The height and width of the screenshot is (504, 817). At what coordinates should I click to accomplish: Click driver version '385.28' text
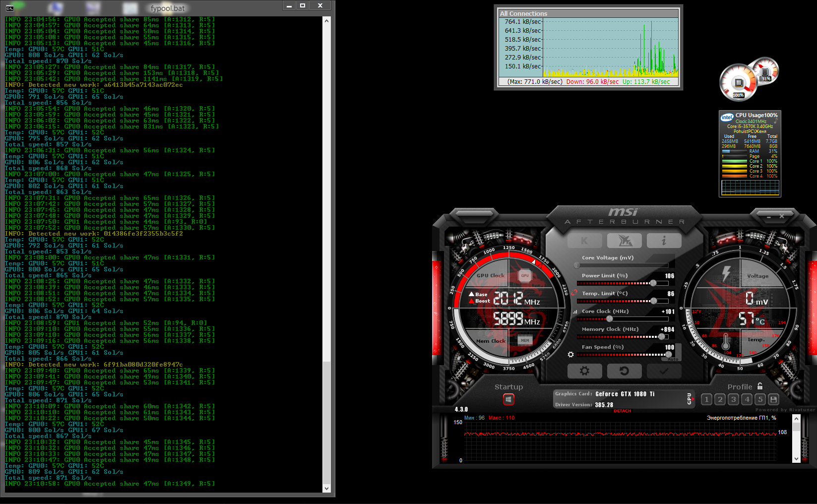coord(604,405)
